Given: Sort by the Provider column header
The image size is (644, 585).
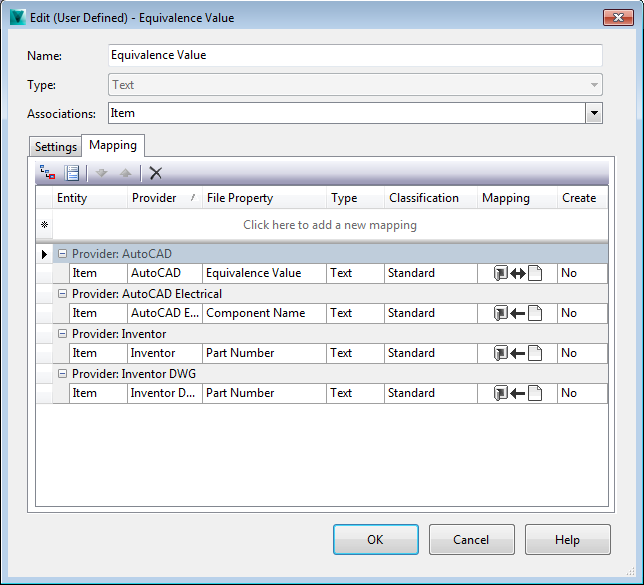Looking at the screenshot, I should coord(165,198).
